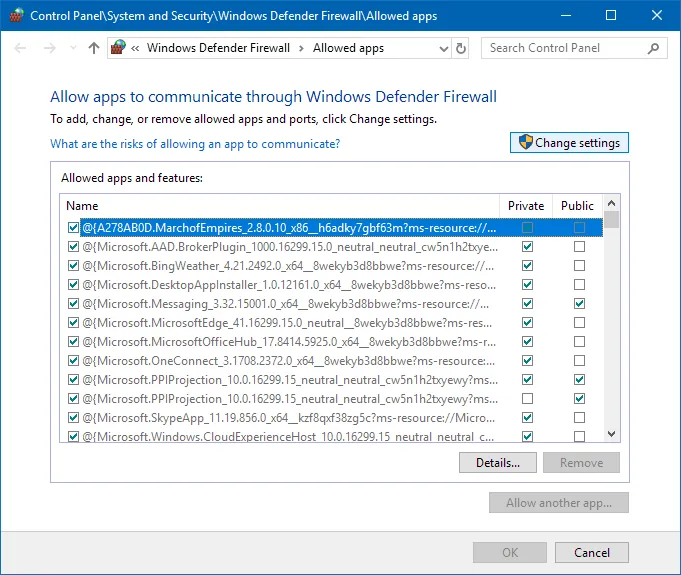Sort the list by Name column header
The image size is (681, 575).
click(82, 205)
